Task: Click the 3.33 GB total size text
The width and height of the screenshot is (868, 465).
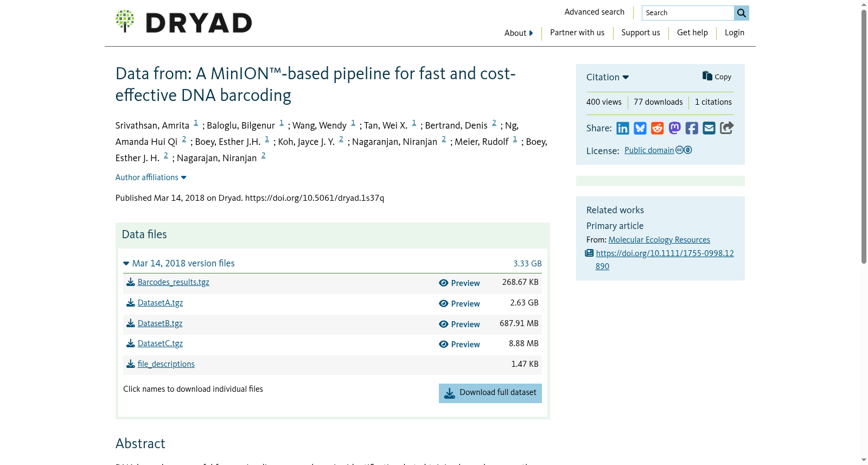Action: click(x=527, y=264)
